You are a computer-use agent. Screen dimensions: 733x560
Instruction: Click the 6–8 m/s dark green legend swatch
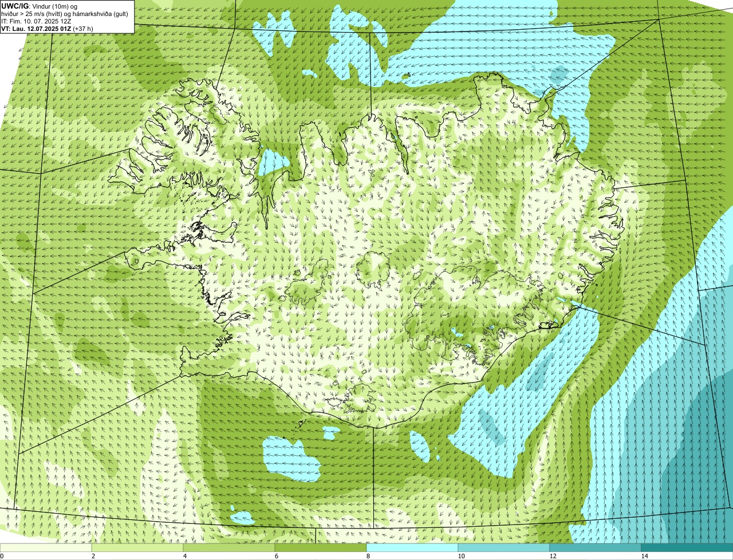321,547
